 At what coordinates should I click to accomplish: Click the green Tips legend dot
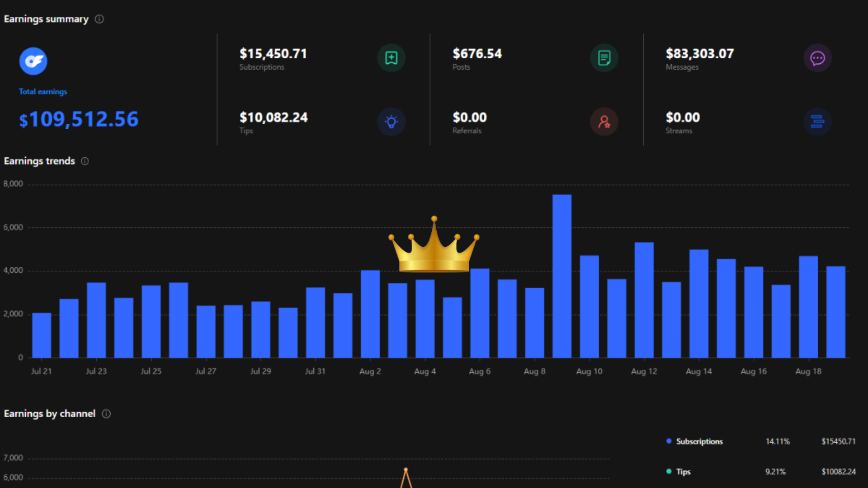pyautogui.click(x=669, y=471)
